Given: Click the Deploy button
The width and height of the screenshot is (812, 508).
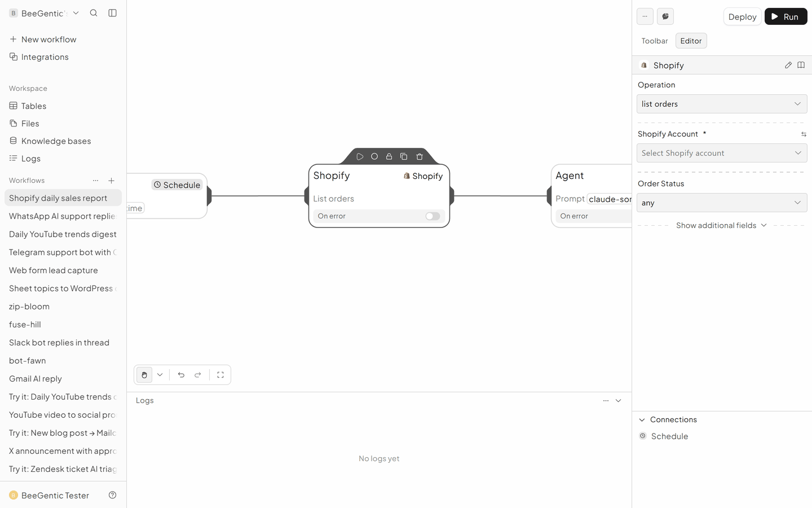Looking at the screenshot, I should pos(742,16).
